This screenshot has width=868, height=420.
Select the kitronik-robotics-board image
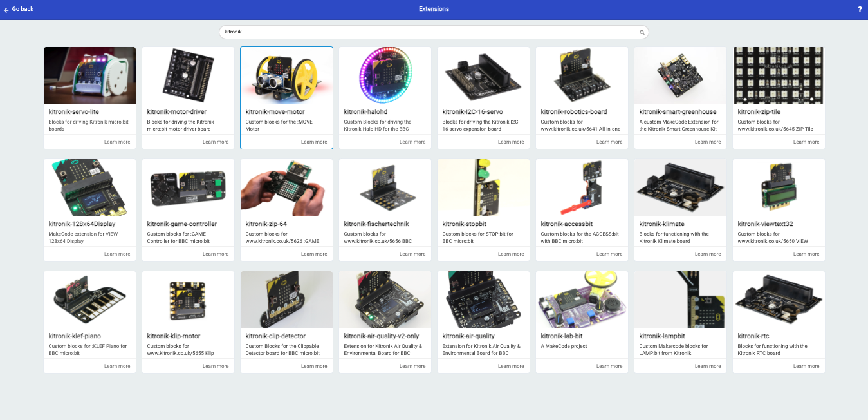pyautogui.click(x=582, y=75)
